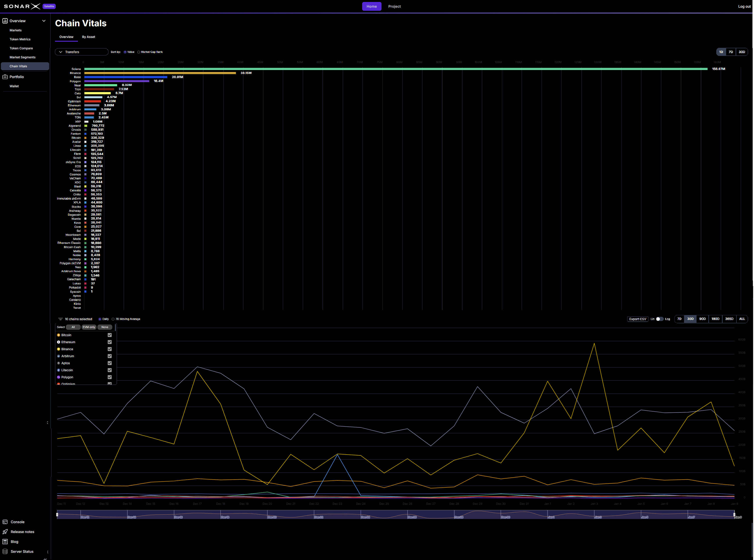Click the Ethereum coin icon
Image resolution: width=754 pixels, height=560 pixels.
point(59,342)
